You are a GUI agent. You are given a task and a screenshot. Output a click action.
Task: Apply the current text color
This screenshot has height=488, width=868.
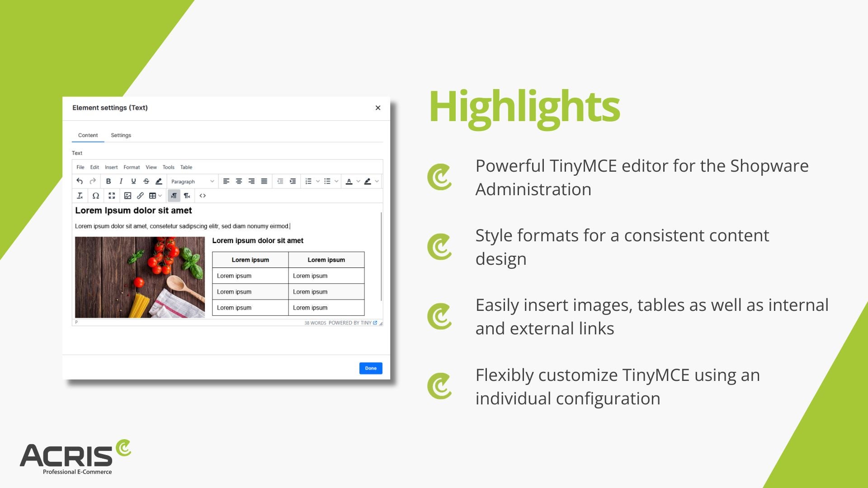[x=349, y=181]
